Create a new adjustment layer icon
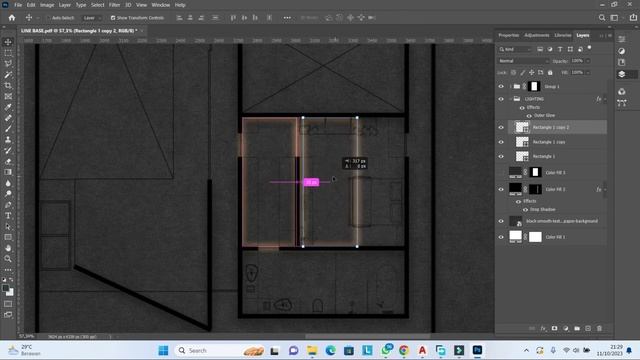The width and height of the screenshot is (640, 360). [x=566, y=328]
